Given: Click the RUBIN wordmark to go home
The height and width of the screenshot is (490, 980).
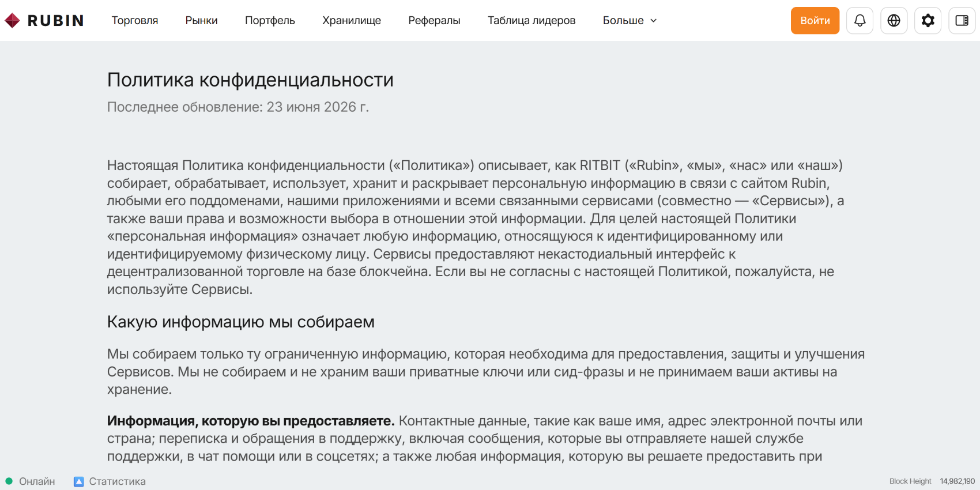Looking at the screenshot, I should tap(56, 21).
